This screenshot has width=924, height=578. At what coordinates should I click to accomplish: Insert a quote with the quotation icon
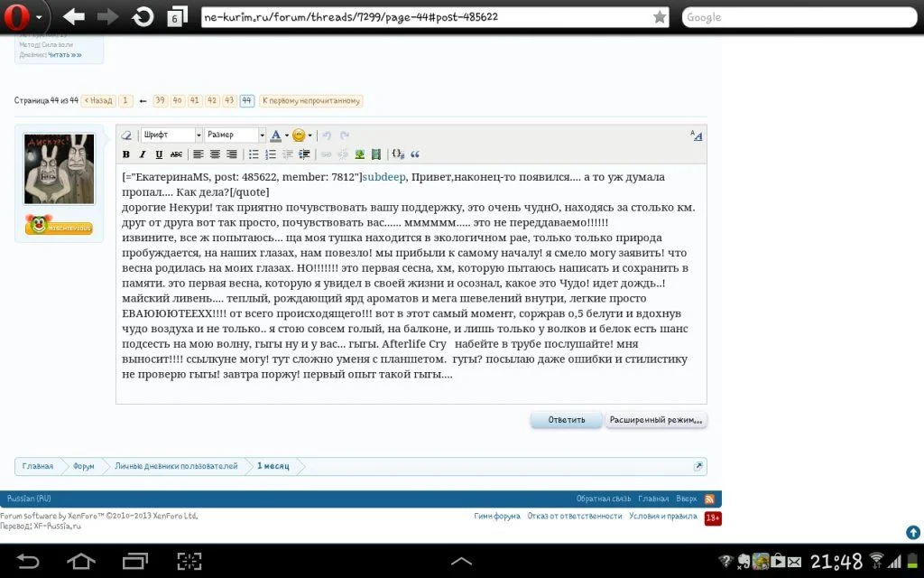415,154
